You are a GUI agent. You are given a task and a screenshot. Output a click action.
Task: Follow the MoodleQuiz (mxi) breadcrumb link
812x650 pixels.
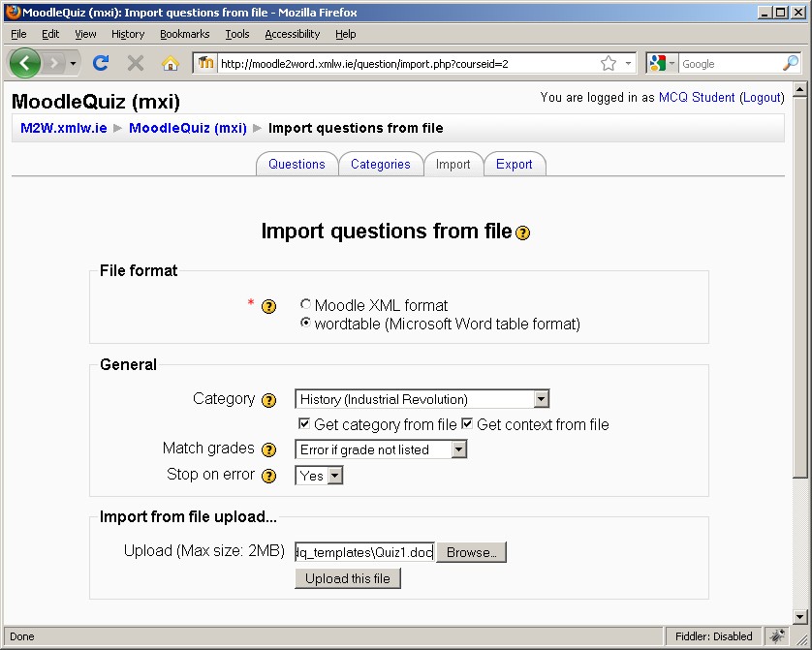[187, 128]
